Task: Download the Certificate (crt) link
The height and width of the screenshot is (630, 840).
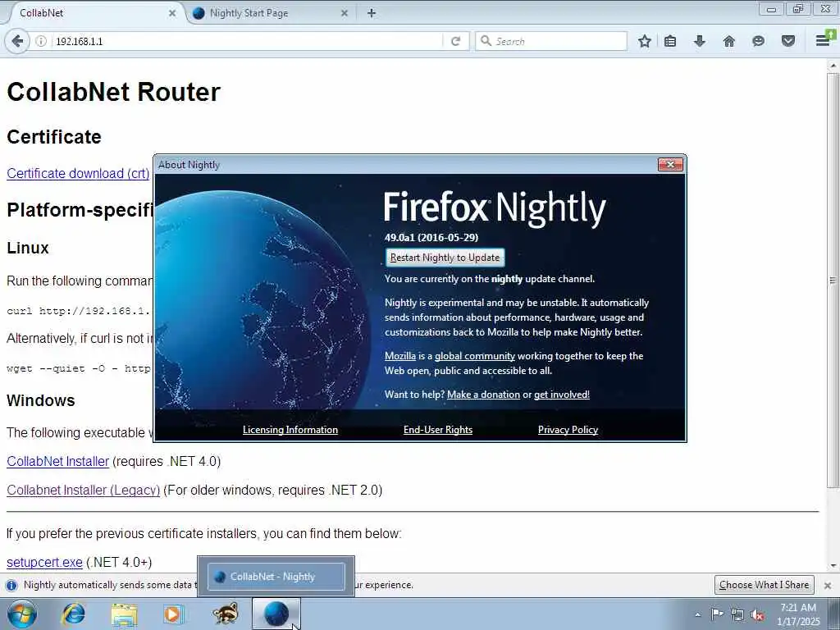Action: [78, 174]
